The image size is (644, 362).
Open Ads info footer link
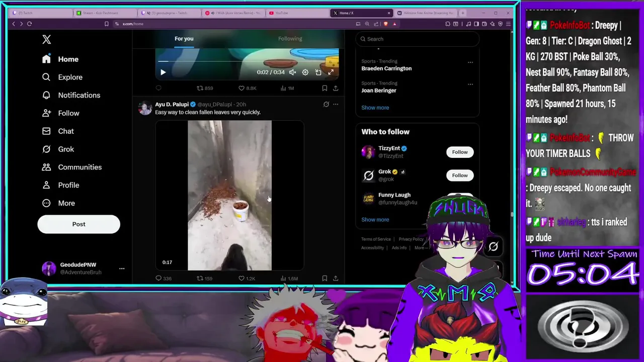coord(399,248)
